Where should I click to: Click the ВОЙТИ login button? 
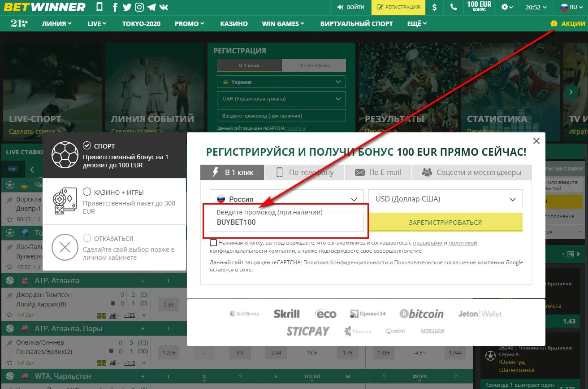coord(351,7)
